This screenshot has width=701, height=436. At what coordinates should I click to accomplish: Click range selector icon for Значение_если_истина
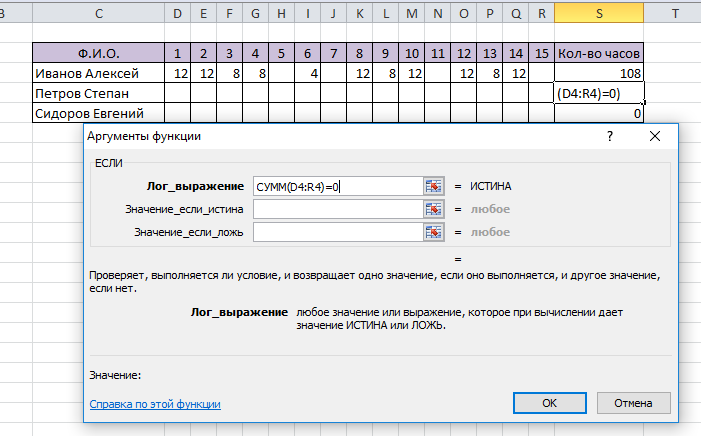[433, 209]
